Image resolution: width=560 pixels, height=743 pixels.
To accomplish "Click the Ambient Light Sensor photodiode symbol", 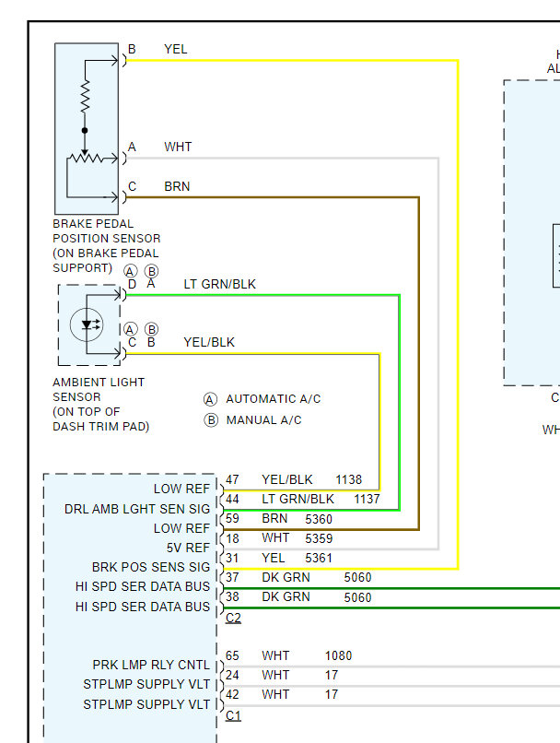I will [87, 324].
